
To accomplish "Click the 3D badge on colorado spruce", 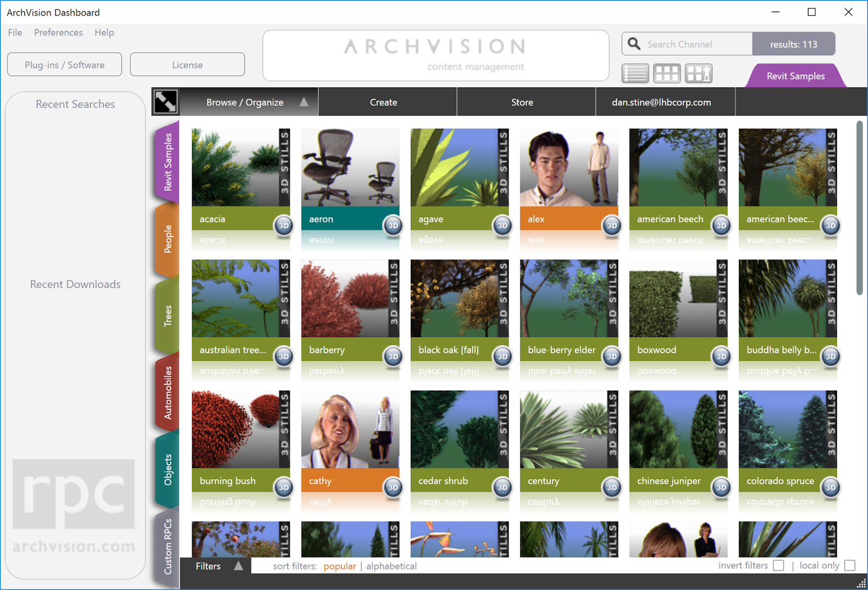I will [x=830, y=488].
